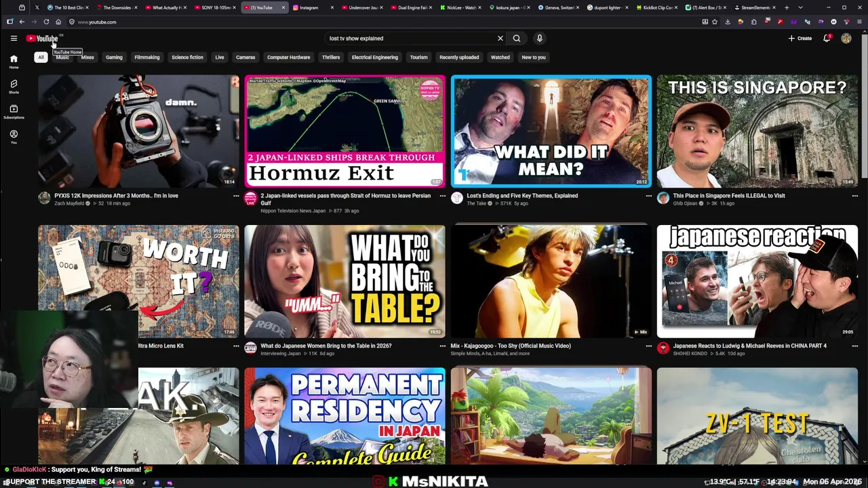Screen dimensions: 868x488
Task: Select the Computer Hardware filter chip
Action: 288,58
